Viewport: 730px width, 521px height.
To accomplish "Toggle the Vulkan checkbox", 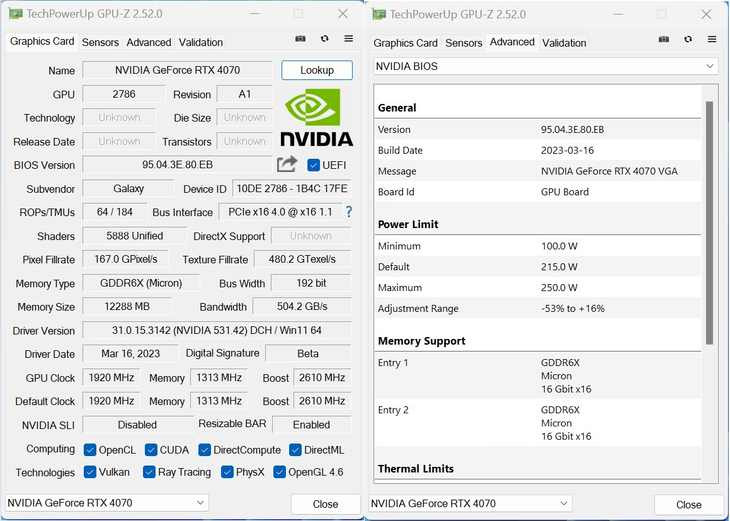I will point(90,472).
